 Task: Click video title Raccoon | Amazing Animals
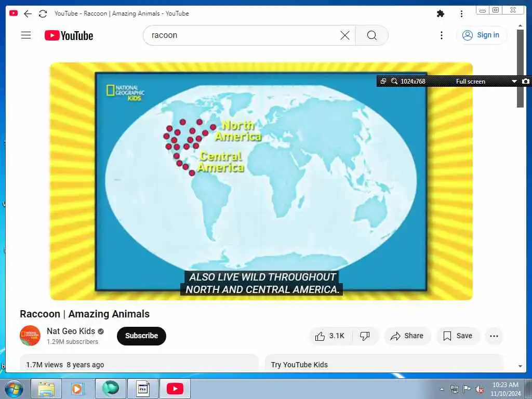click(x=85, y=314)
